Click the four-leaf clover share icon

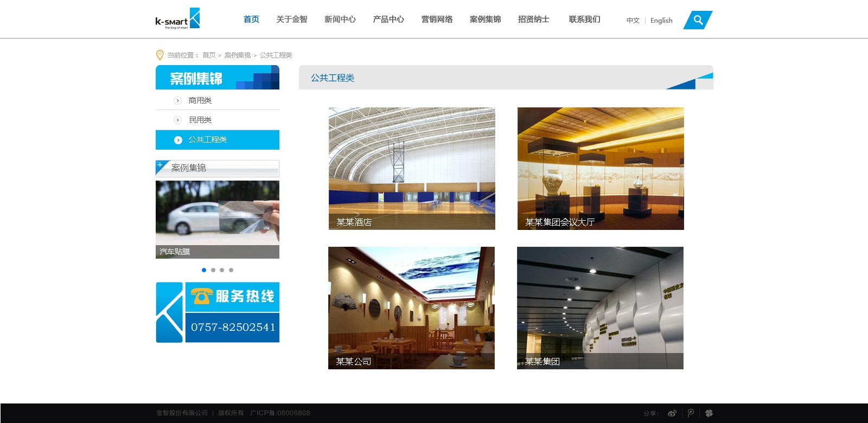click(x=709, y=413)
